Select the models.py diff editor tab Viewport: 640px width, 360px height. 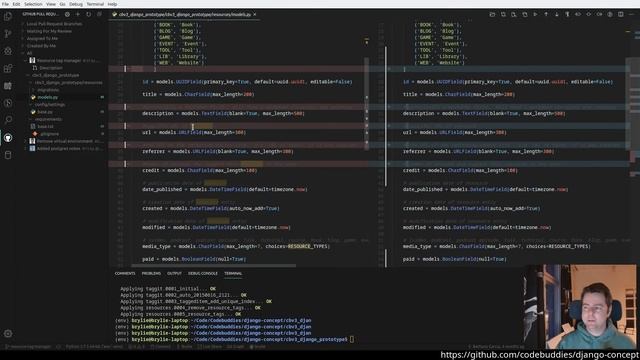click(x=184, y=14)
